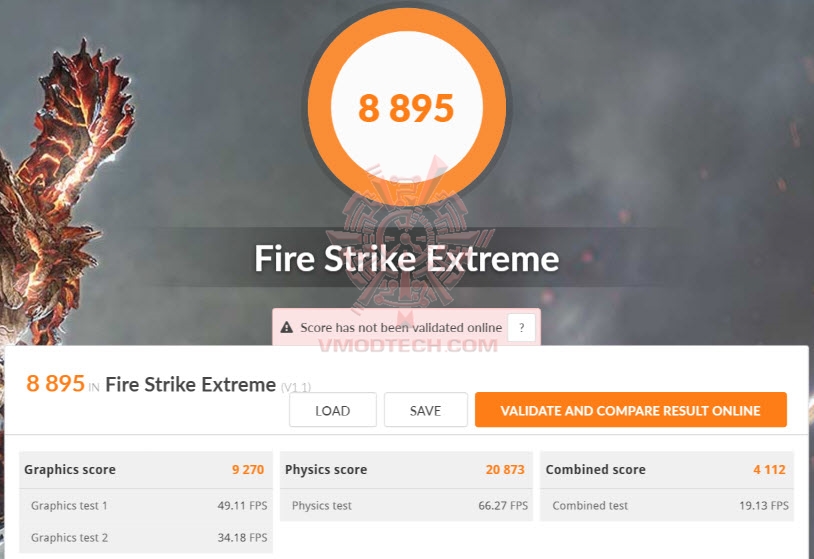Screen dimensions: 814x559
Task: Click the 8 895 score in the result header
Action: point(55,384)
